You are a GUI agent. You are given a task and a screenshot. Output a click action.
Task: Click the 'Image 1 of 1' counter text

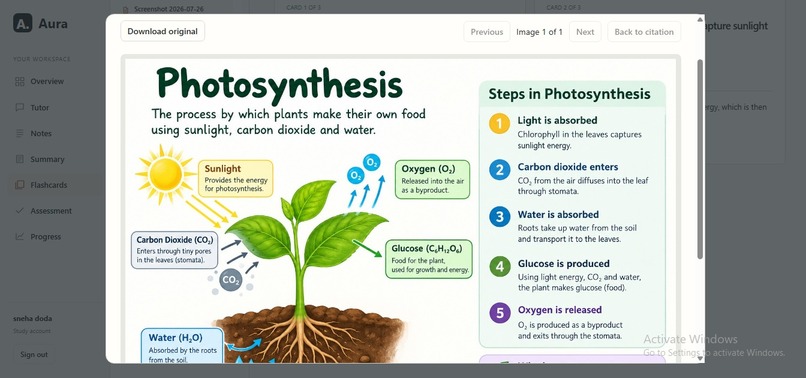coord(539,32)
